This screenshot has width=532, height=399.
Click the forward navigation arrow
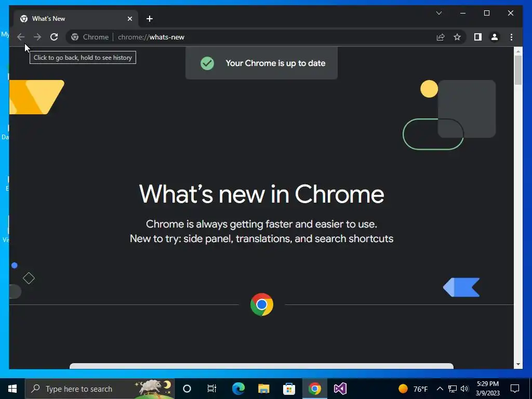point(37,37)
